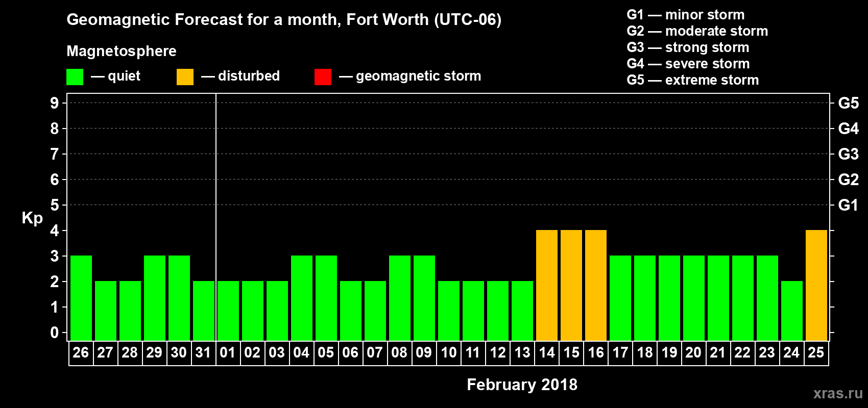This screenshot has height=408, width=868.
Task: Click date label 29 on the x-axis
Action: coord(154,353)
